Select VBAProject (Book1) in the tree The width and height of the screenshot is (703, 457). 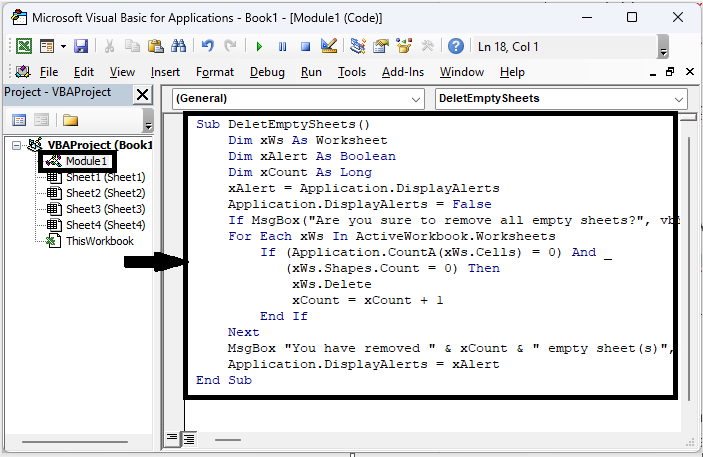[100, 145]
